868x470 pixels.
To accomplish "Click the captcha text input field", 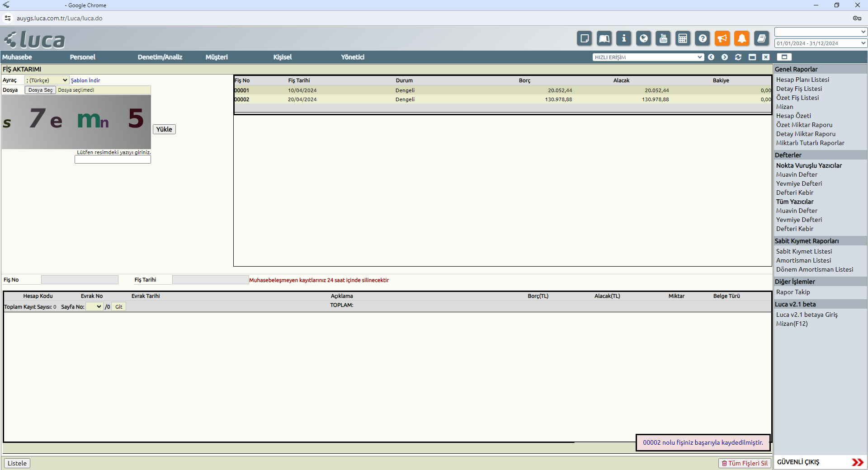I will click(x=113, y=160).
